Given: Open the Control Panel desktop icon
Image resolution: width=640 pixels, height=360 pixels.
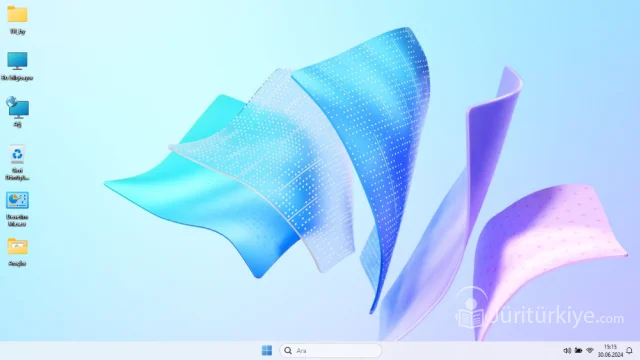Looking at the screenshot, I should [x=17, y=201].
